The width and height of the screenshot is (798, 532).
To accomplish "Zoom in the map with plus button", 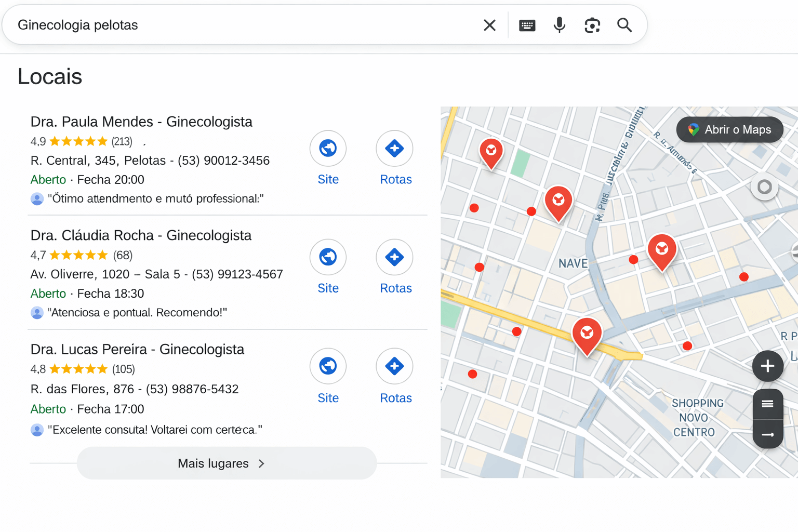I will click(x=767, y=366).
